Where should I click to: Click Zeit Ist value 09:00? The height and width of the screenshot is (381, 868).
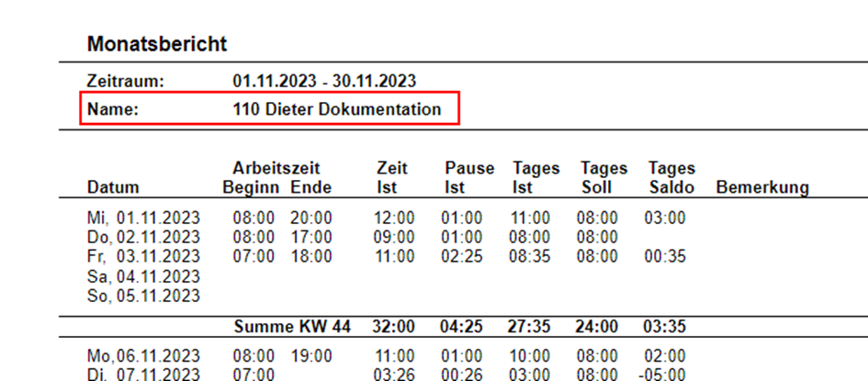[394, 237]
